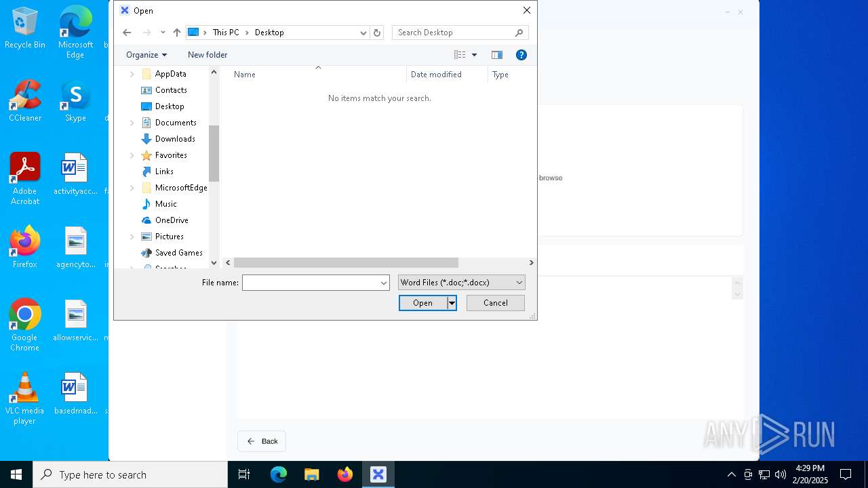The height and width of the screenshot is (488, 868).
Task: Refresh the Desktop folder listing
Action: coord(377,33)
